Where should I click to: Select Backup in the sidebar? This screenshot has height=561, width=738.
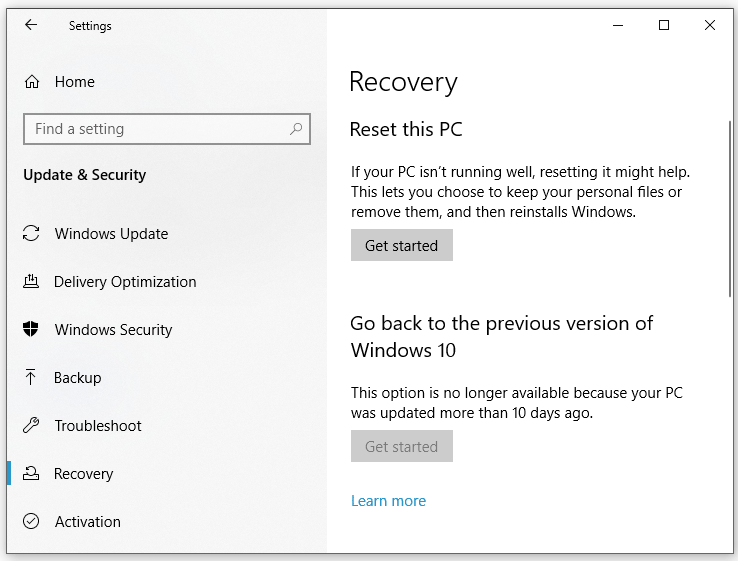click(x=78, y=377)
